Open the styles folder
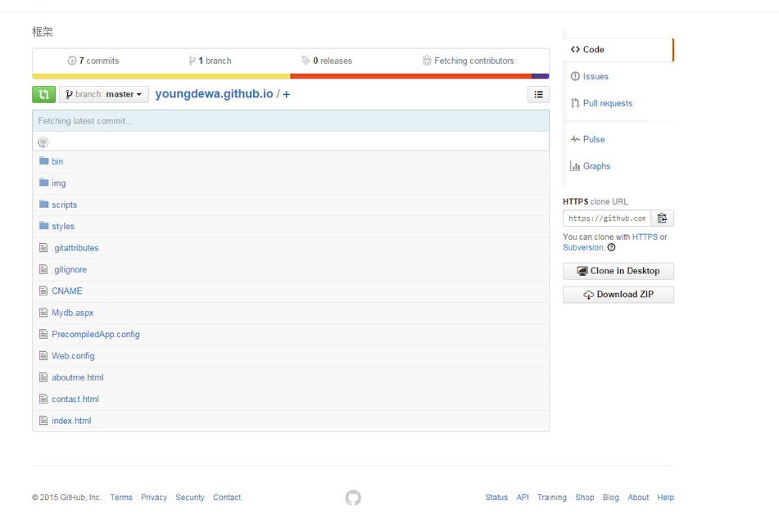This screenshot has width=779, height=532. click(63, 226)
